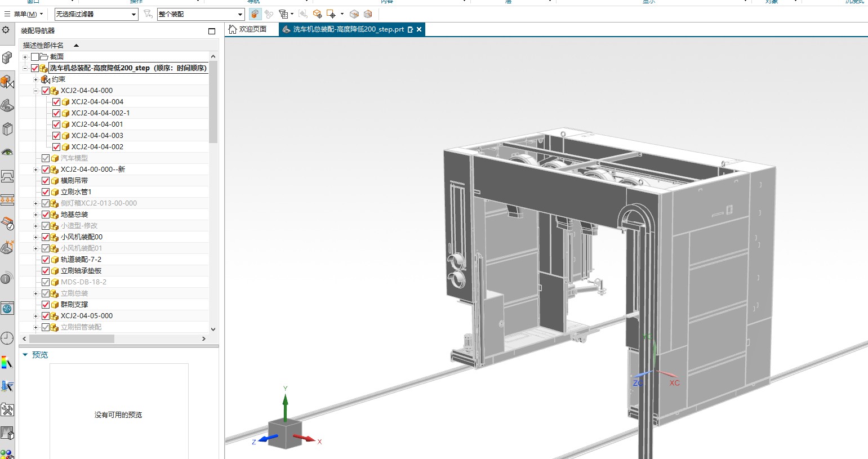Open the scene stage sidebar tab
The image size is (868, 459).
pos(7,433)
